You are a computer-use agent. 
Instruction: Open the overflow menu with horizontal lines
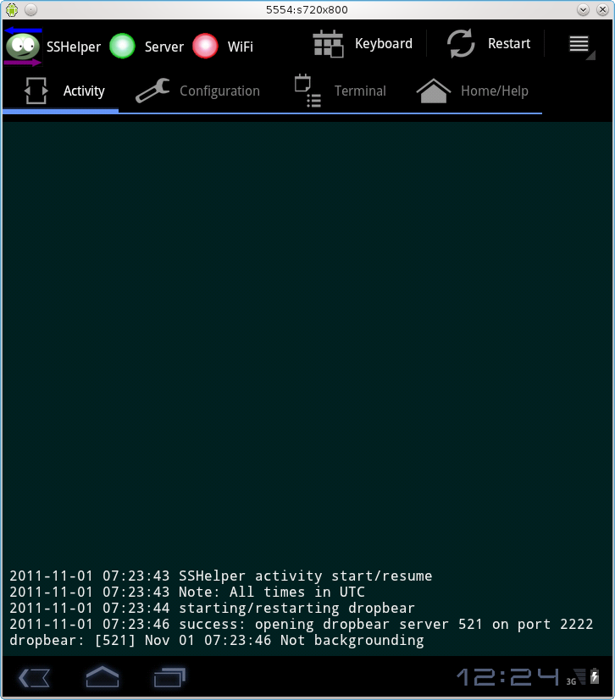579,44
